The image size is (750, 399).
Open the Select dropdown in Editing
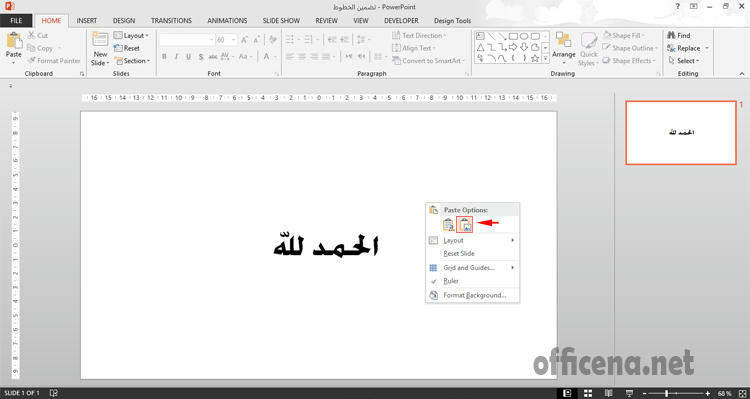[x=684, y=61]
